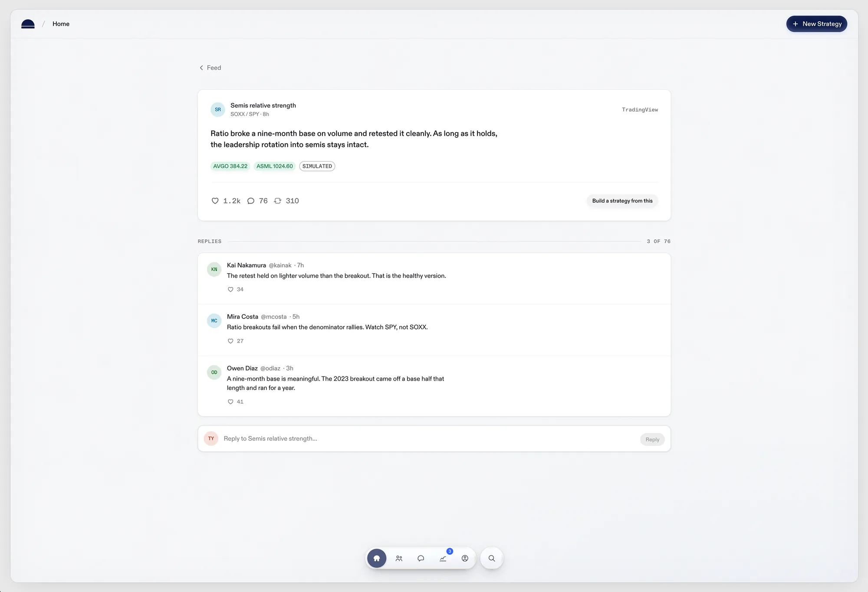
Task: Click the 3 OF 76 replies count
Action: pos(658,241)
